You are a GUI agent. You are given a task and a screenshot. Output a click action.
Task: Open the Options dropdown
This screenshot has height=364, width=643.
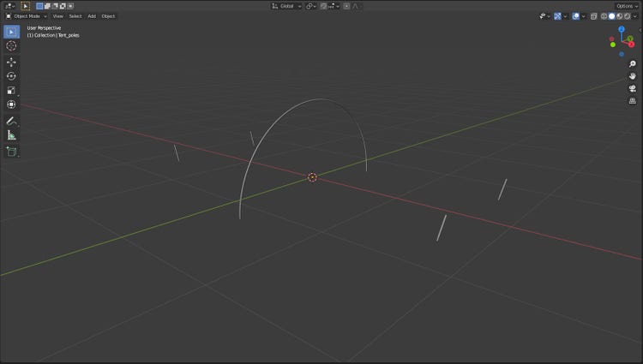pyautogui.click(x=627, y=6)
